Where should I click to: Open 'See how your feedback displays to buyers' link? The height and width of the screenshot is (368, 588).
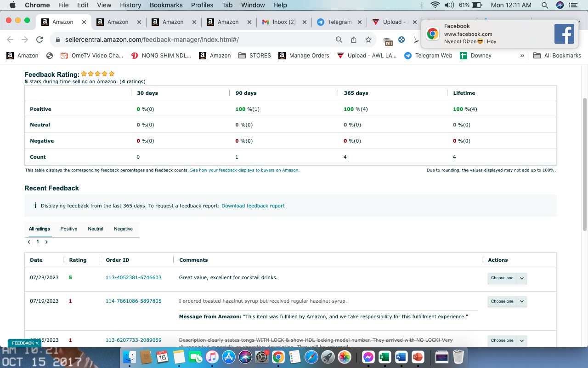coord(245,170)
